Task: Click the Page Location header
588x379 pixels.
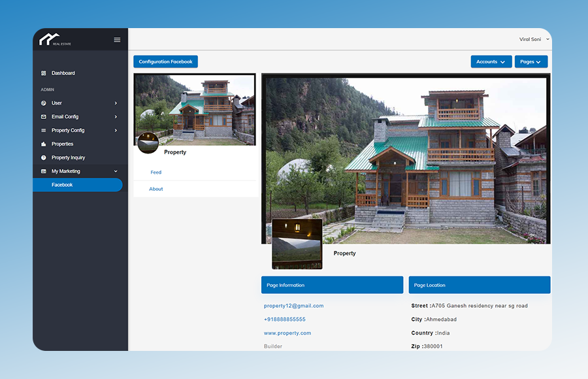Action: click(x=480, y=285)
